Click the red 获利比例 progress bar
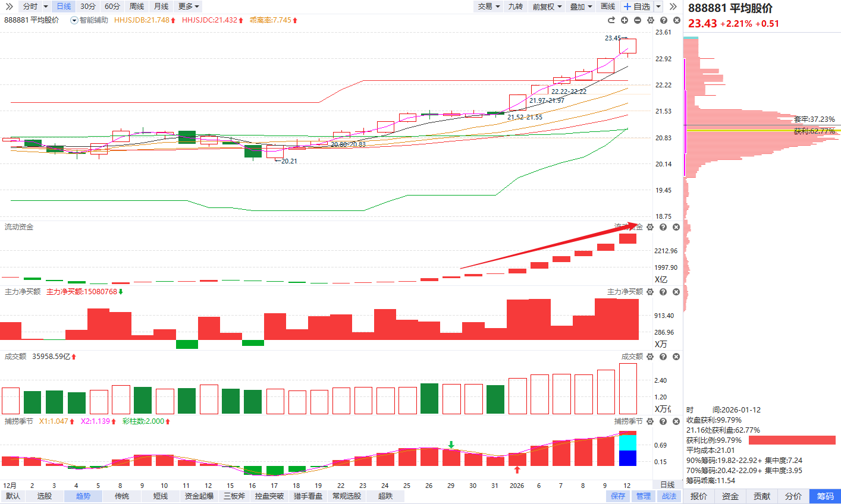The width and height of the screenshot is (841, 504). (x=792, y=440)
